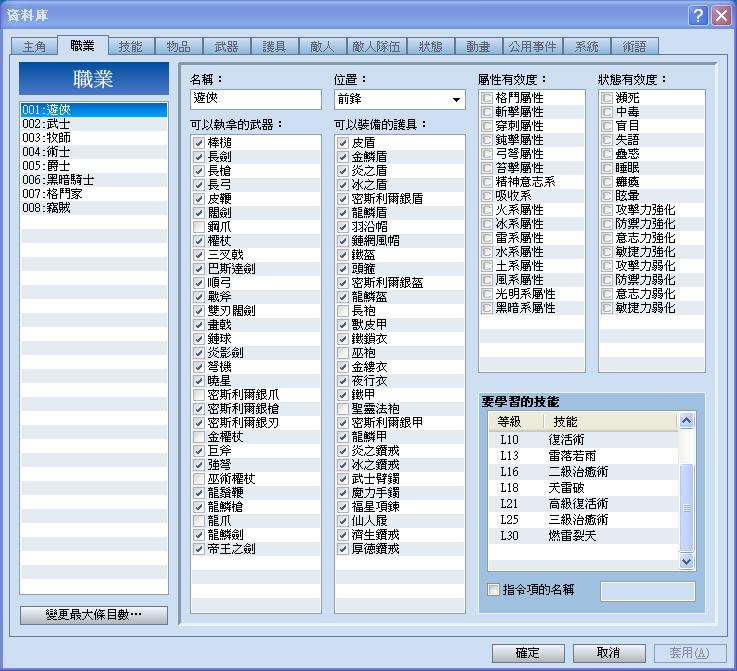
Task: Go to the 動畫 tab
Action: click(478, 47)
